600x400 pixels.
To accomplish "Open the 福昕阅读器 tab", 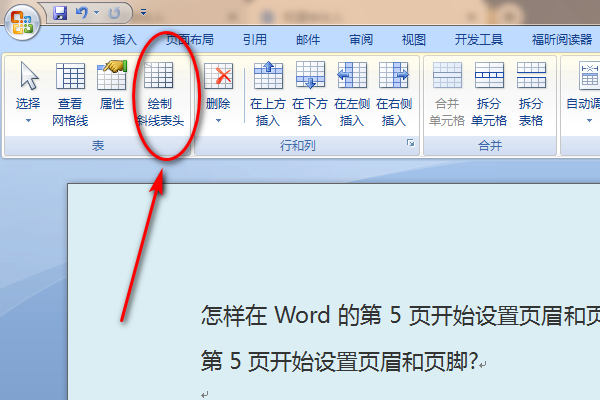I will pyautogui.click(x=562, y=39).
